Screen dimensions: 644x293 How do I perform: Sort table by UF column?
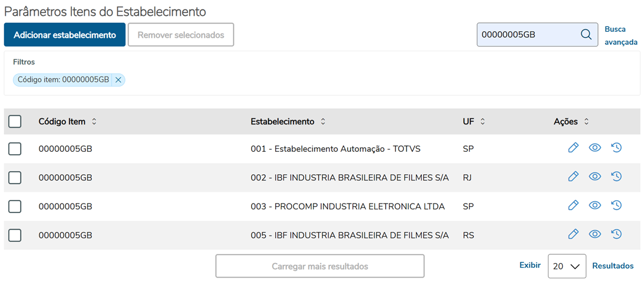(483, 122)
